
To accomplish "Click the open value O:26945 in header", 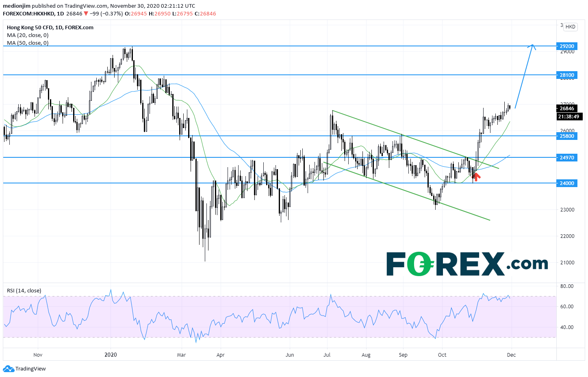I will click(136, 13).
